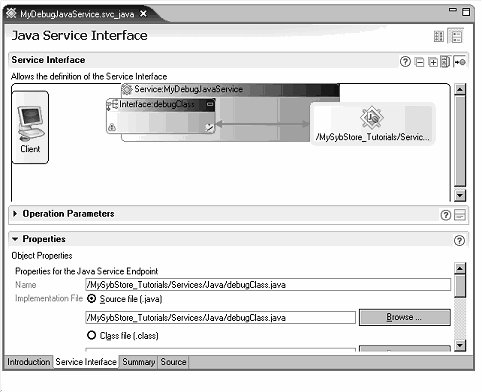Switch to the Introduction tab
The height and width of the screenshot is (392, 482).
[29, 362]
